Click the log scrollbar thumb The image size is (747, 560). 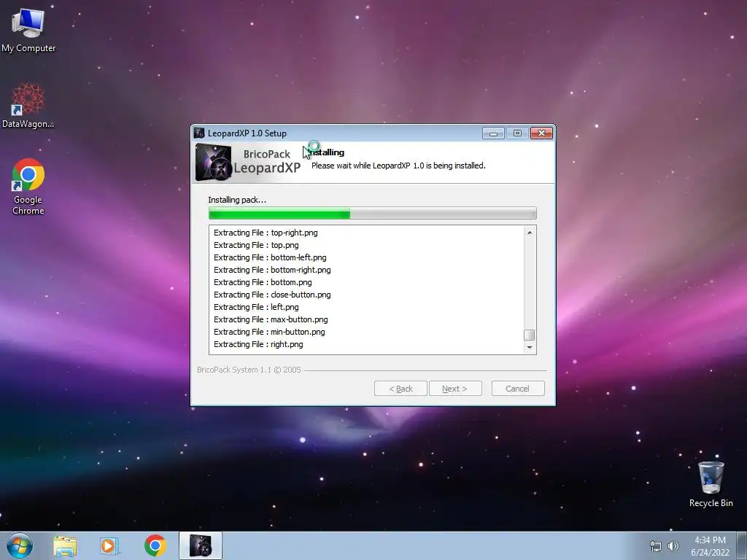pos(530,335)
